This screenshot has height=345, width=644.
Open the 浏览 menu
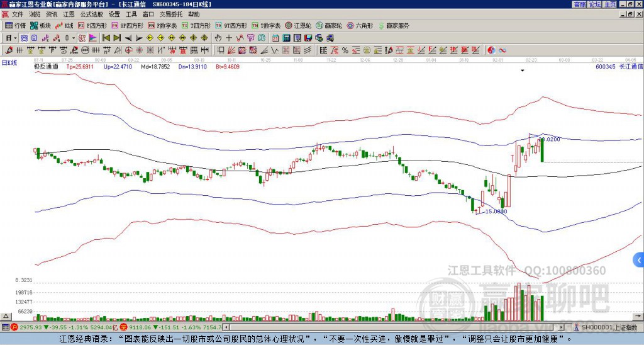[35, 14]
